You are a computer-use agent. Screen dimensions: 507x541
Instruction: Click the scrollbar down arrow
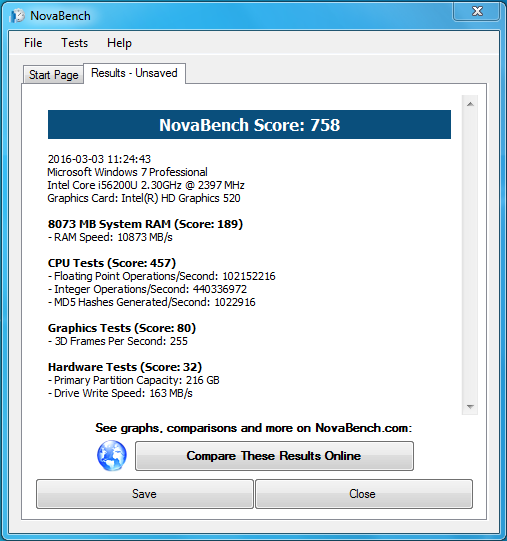470,406
